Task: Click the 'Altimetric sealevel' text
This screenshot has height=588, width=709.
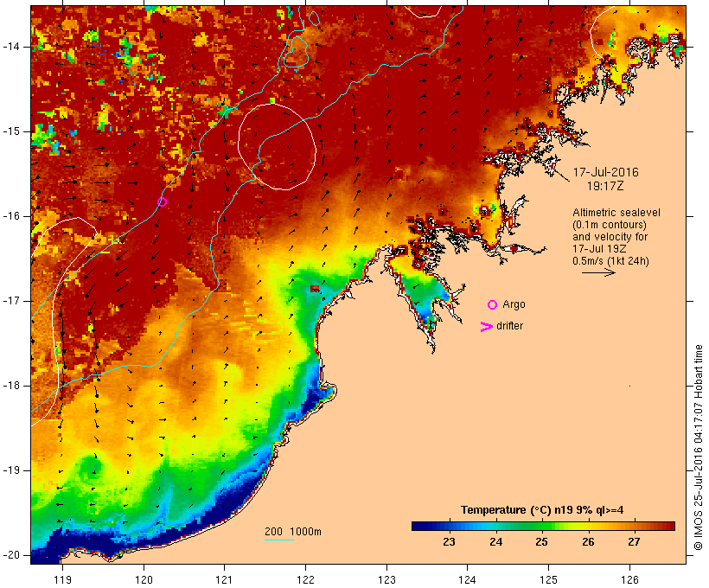Action: (616, 213)
